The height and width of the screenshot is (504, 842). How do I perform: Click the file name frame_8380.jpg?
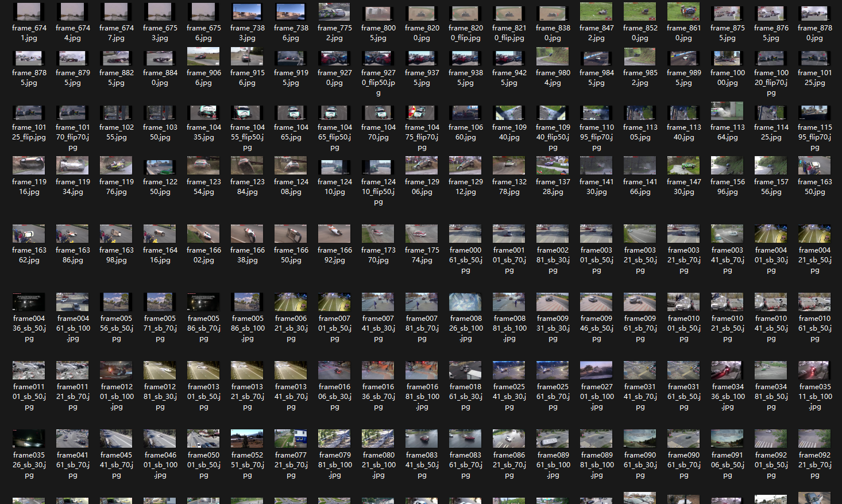(553, 33)
